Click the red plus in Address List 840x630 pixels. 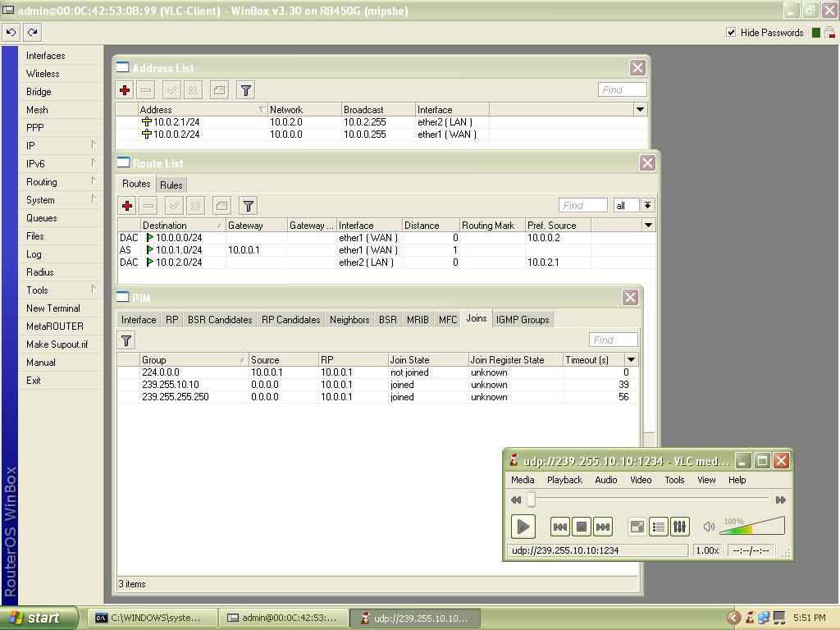pos(125,90)
